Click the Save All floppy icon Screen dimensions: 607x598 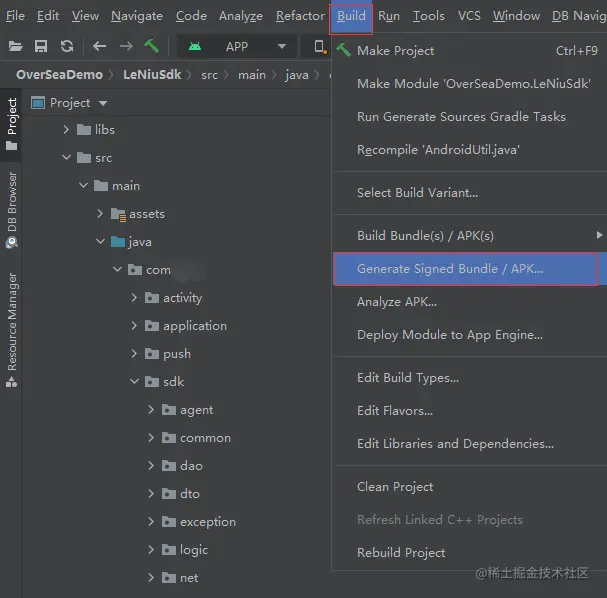pyautogui.click(x=41, y=46)
